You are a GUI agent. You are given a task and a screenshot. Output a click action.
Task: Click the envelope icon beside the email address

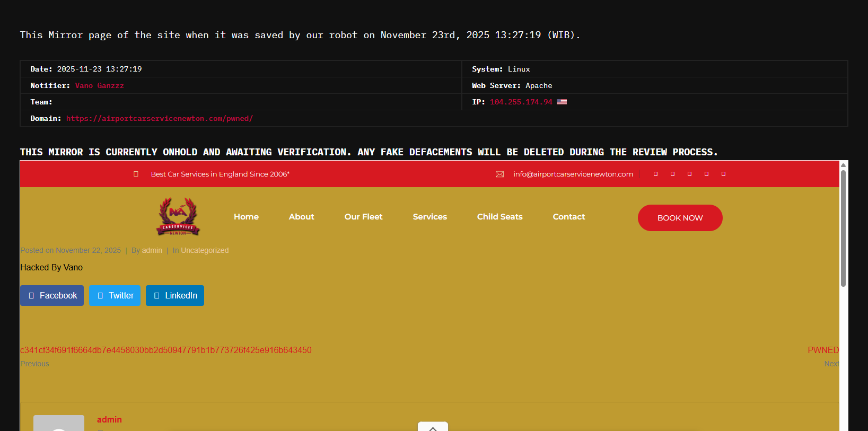499,174
